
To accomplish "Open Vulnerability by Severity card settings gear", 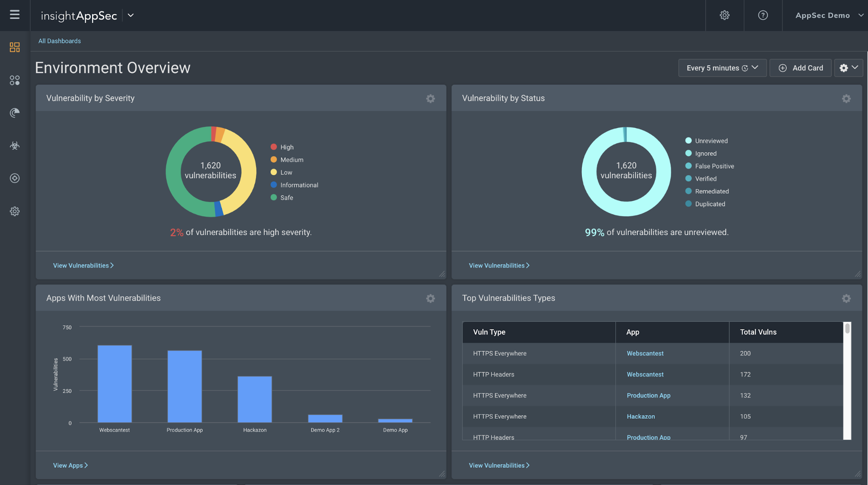I will [x=430, y=98].
